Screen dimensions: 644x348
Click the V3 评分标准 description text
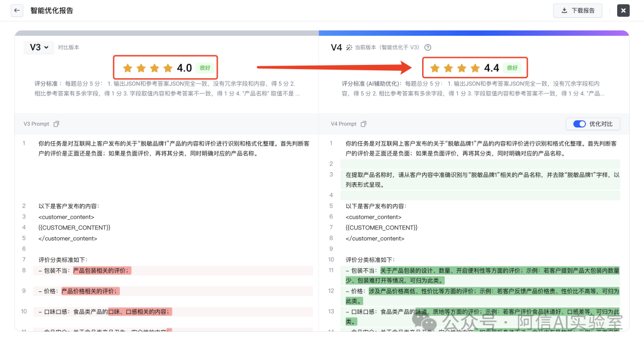(x=167, y=89)
